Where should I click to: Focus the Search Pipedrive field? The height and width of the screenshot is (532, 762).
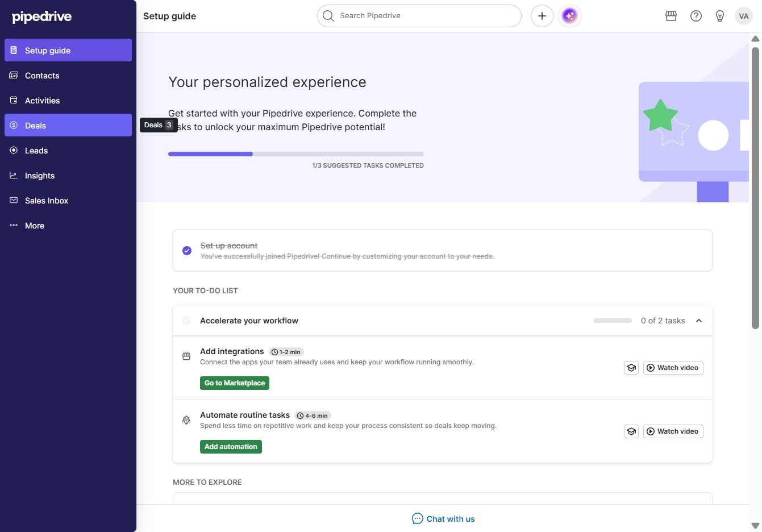(419, 16)
